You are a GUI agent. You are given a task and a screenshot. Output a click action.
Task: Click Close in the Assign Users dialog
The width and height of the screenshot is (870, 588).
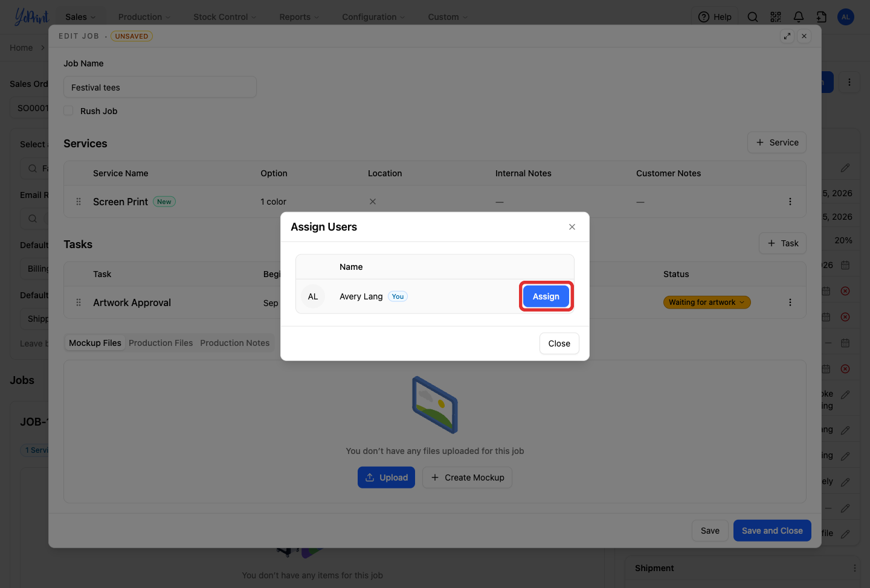click(559, 344)
